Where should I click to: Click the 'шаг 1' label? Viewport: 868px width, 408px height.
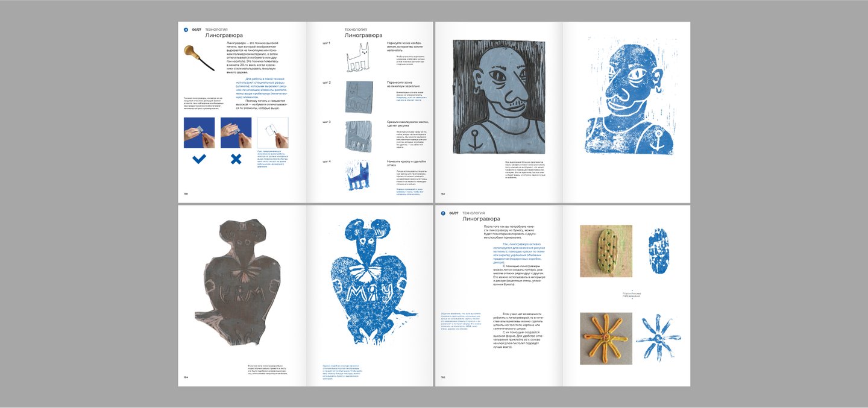327,43
